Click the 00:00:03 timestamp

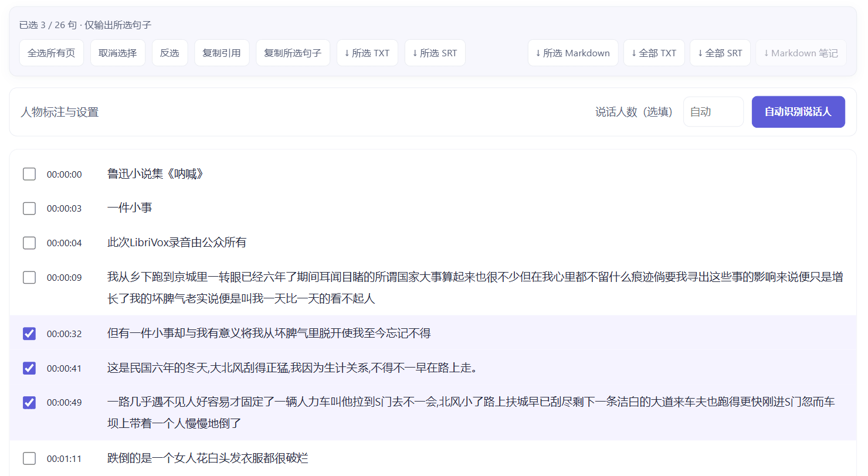[x=65, y=208]
